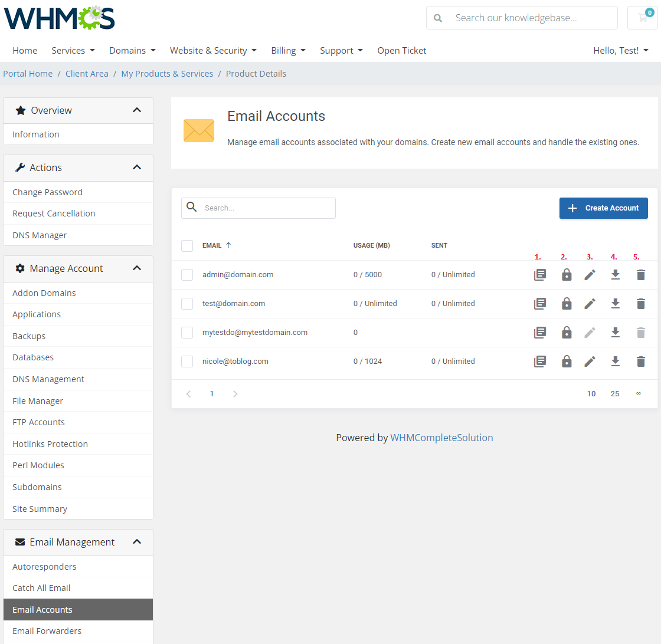Open the WHMCompleteSolution link in the footer
Screen dimensions: 661x644
point(441,438)
